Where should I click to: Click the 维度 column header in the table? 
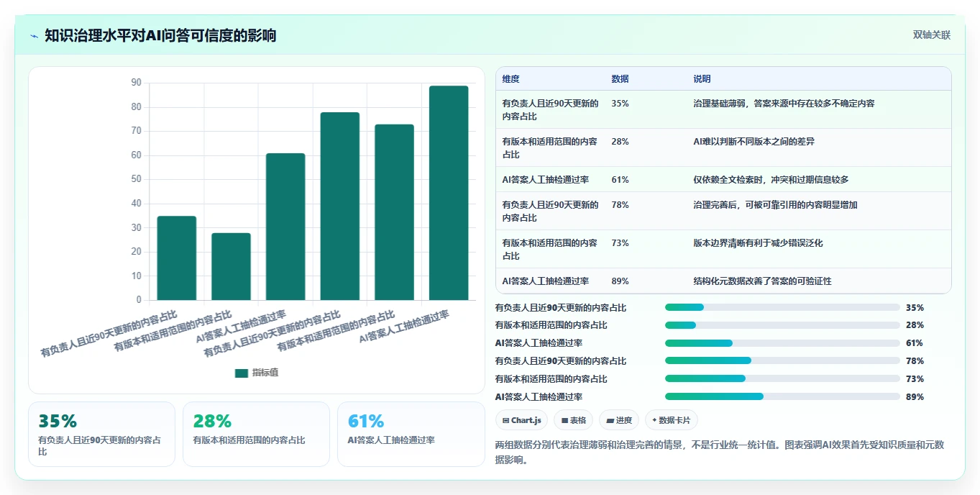(511, 78)
